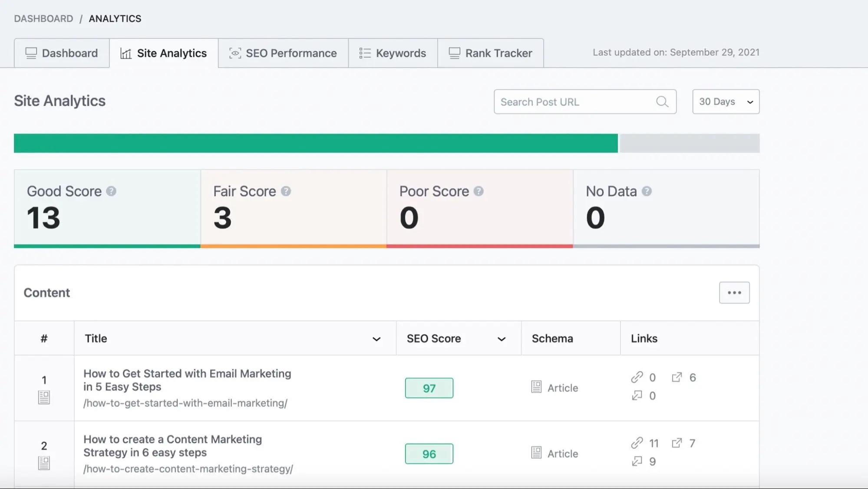
Task: Click the Rank Tracker icon
Action: point(454,53)
